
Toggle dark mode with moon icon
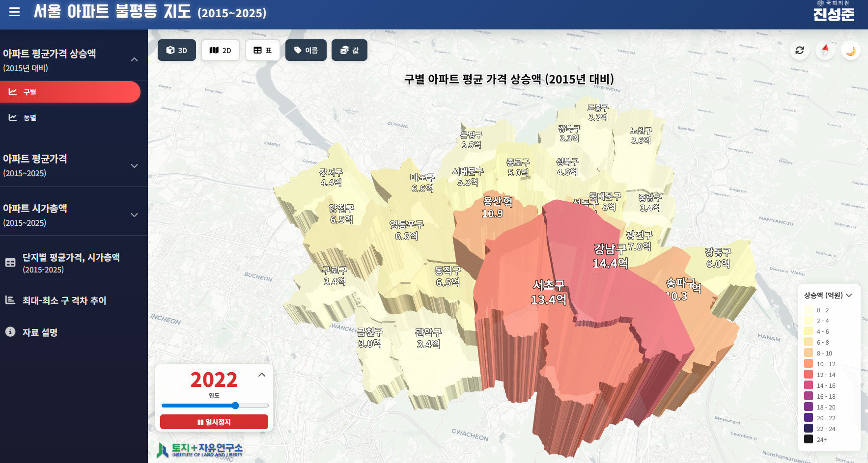point(851,51)
